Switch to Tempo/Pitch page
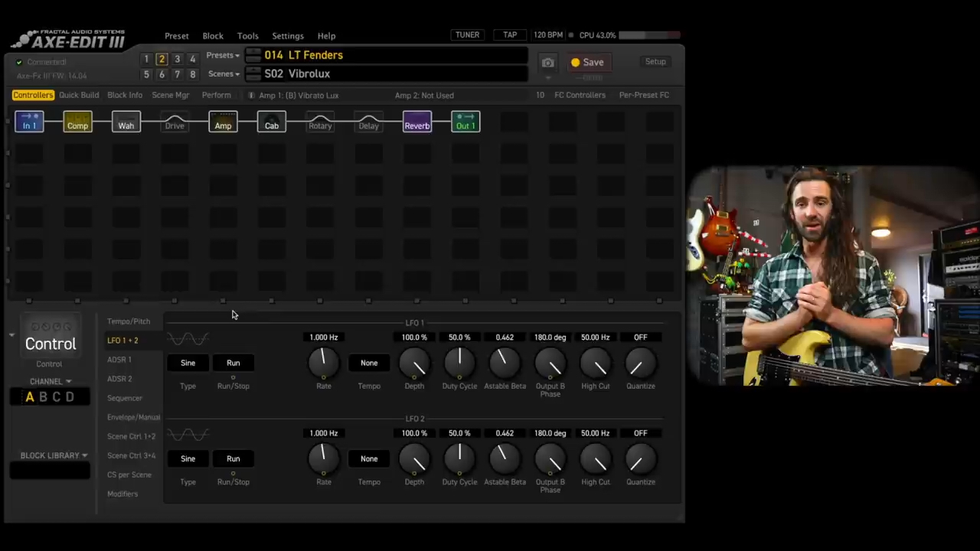 tap(129, 321)
